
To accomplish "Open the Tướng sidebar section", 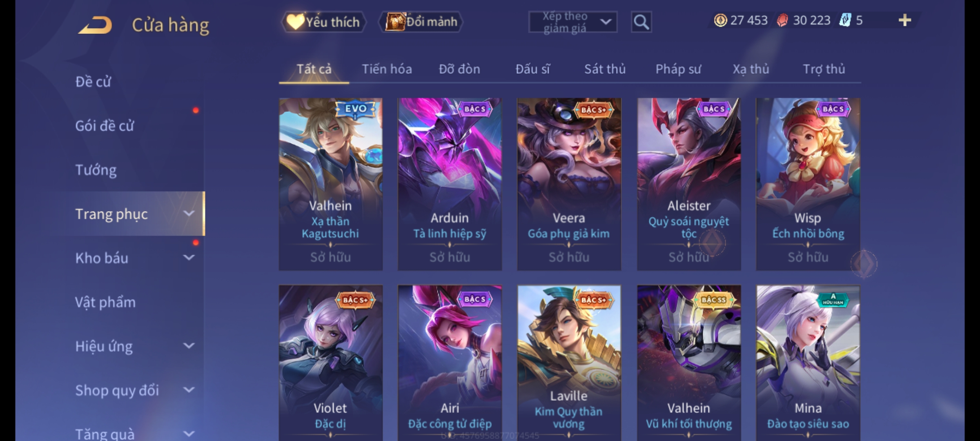I will pyautogui.click(x=96, y=170).
